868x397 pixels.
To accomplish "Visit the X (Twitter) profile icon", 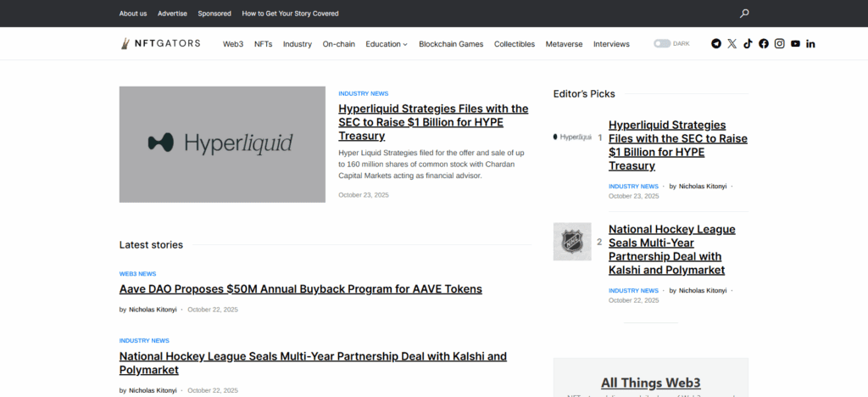I will tap(732, 44).
